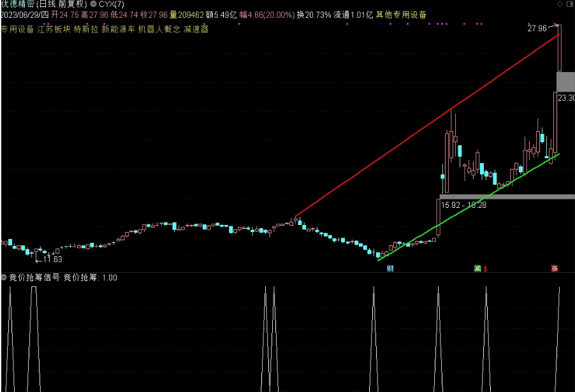Open the 竞价抢筹信号 indicator dropdown arrow
Image resolution: width=575 pixels, height=392 pixels.
point(4,277)
